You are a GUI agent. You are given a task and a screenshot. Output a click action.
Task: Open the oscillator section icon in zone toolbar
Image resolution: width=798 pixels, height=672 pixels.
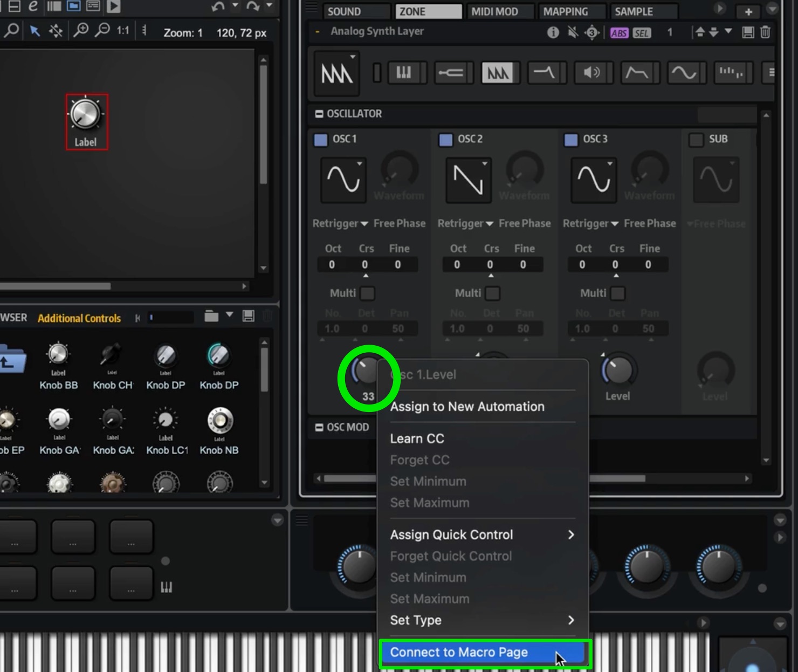[498, 73]
